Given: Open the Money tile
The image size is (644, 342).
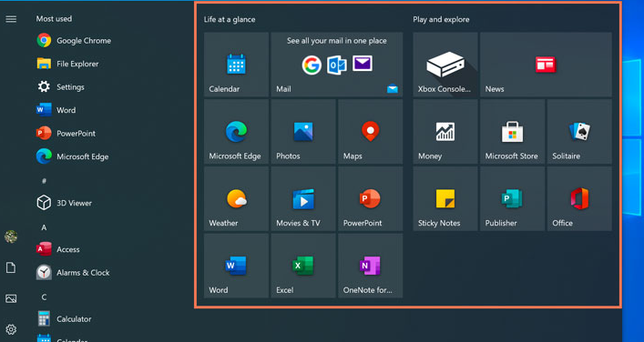Looking at the screenshot, I should coord(445,132).
